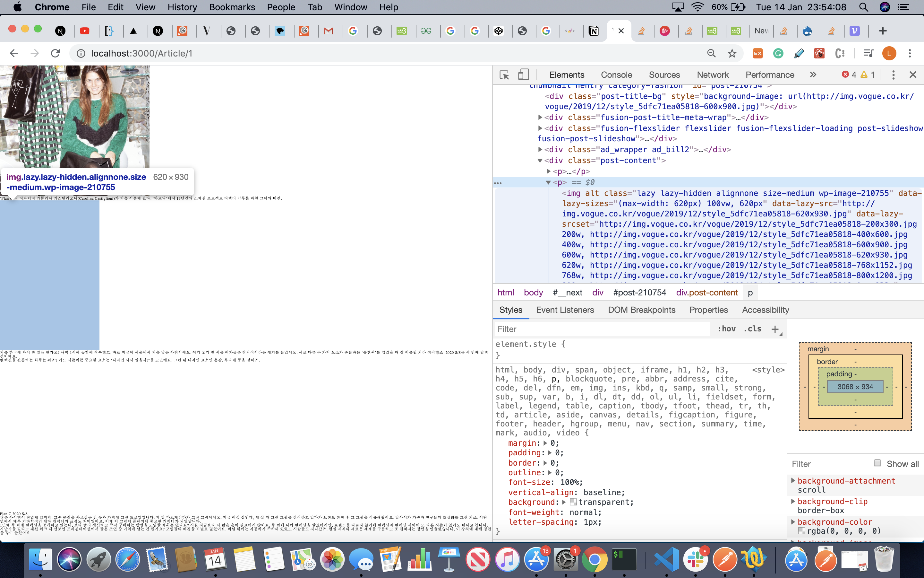Toggle the :hov element state button
924x578 pixels.
tap(726, 329)
